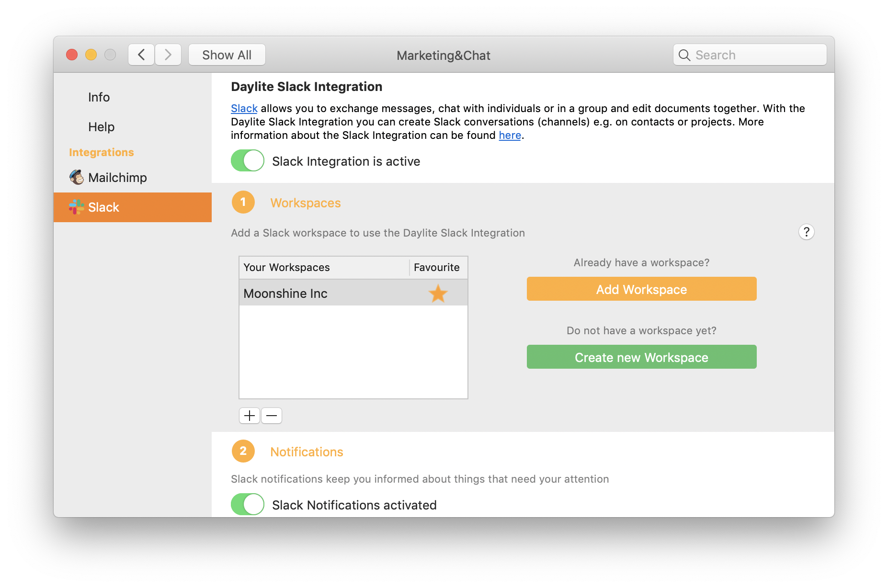Click Create new Workspace button
The image size is (888, 588).
click(641, 357)
